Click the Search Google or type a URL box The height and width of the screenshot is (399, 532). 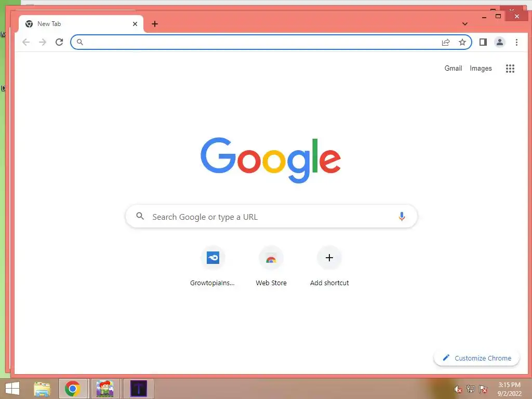[x=271, y=217]
